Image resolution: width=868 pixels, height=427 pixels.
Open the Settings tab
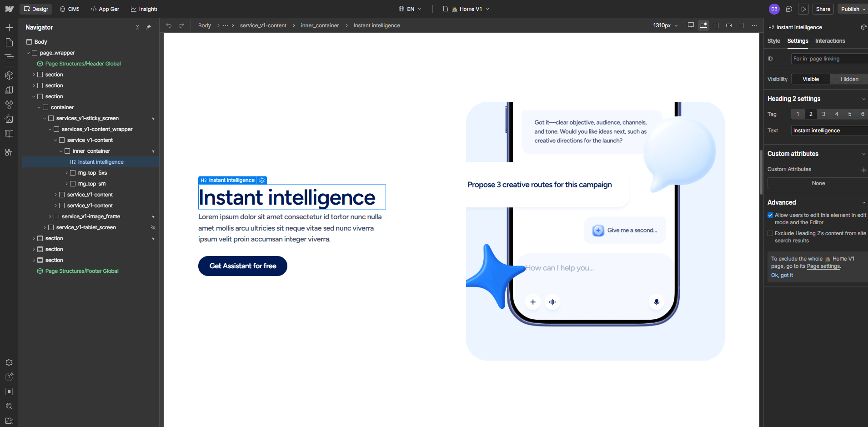coord(798,41)
